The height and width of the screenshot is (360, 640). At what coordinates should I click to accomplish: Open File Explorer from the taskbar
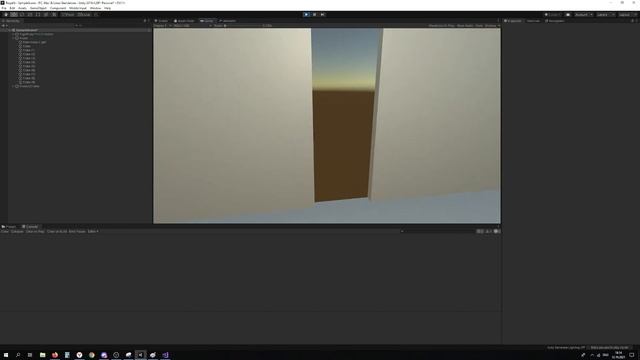[x=42, y=355]
